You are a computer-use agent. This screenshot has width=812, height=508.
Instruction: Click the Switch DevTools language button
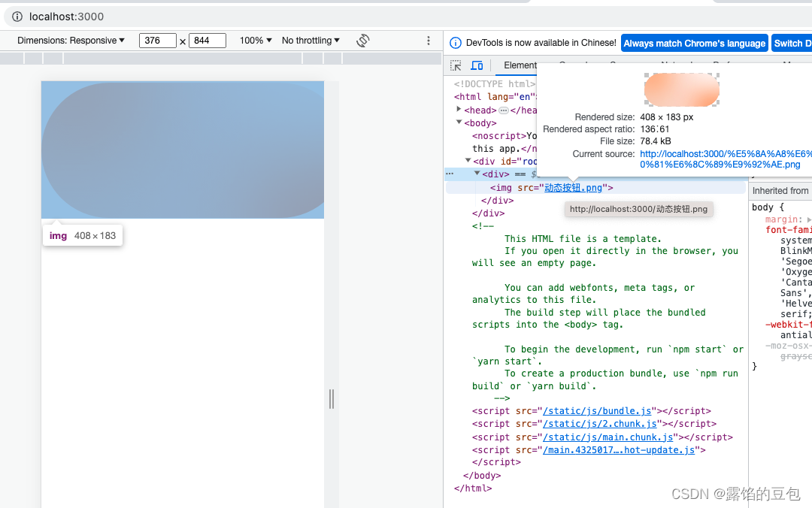[x=792, y=44]
